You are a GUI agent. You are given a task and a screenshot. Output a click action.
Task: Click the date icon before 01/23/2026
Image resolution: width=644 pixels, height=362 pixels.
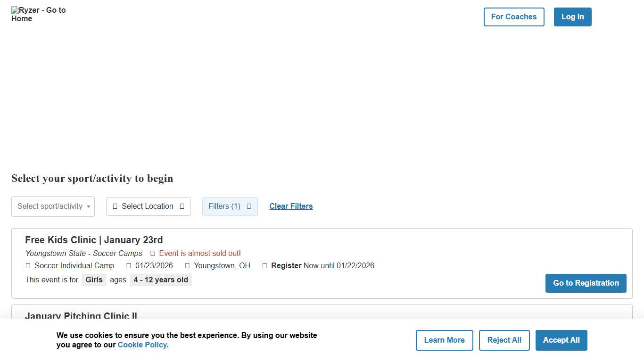(129, 266)
